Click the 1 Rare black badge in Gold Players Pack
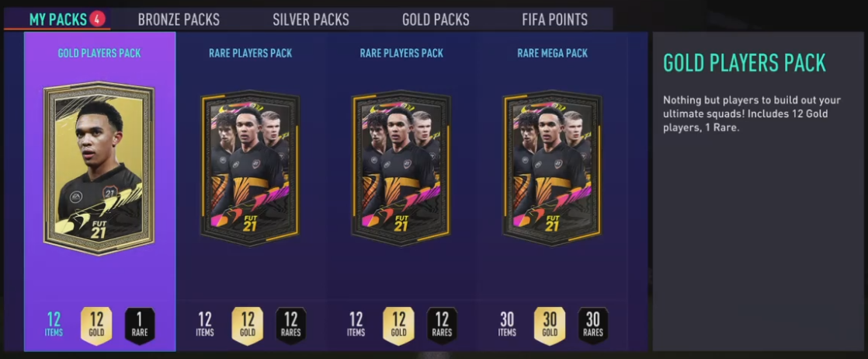This screenshot has width=868, height=359. (x=140, y=326)
